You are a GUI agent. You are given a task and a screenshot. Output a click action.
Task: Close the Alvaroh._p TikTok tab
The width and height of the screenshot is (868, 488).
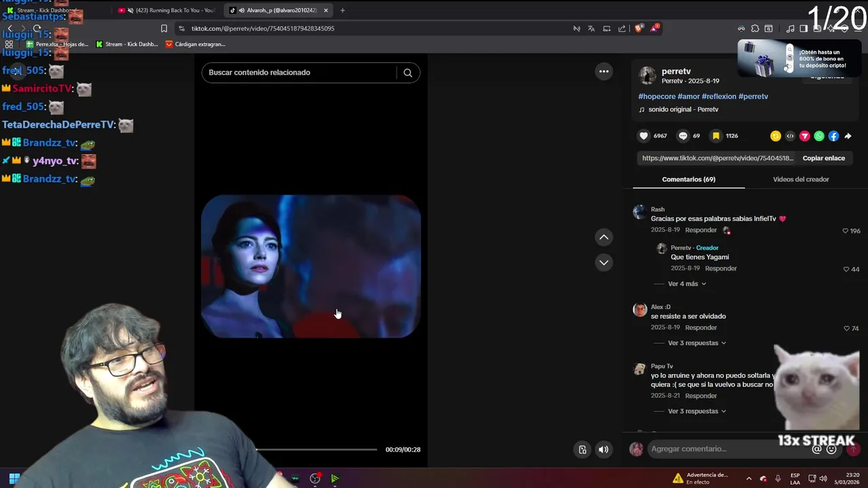(x=325, y=10)
